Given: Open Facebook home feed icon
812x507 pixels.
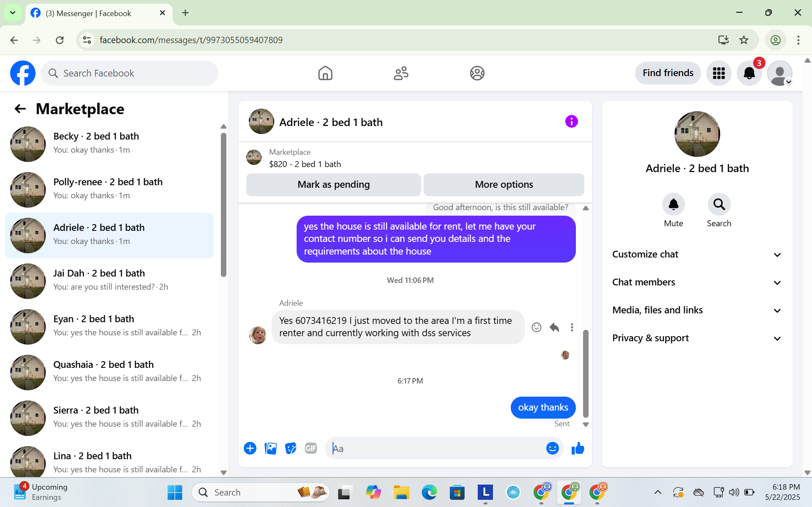Looking at the screenshot, I should [x=325, y=73].
